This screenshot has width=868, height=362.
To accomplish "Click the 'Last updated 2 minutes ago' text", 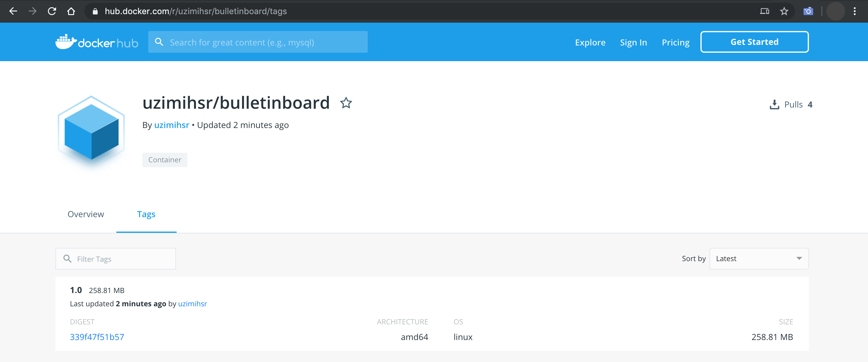I will (118, 303).
